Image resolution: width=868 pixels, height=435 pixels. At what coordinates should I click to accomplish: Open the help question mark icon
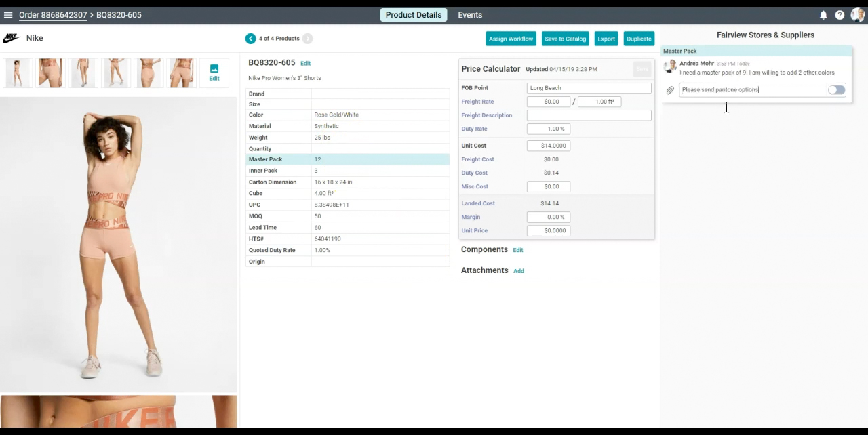pos(840,15)
